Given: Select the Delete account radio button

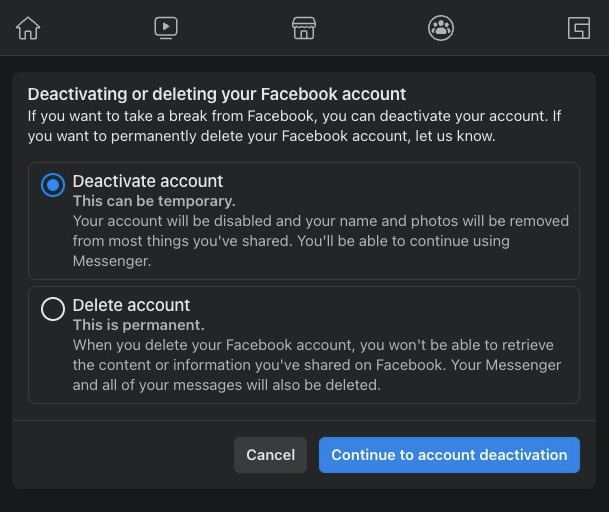Looking at the screenshot, I should [x=53, y=310].
